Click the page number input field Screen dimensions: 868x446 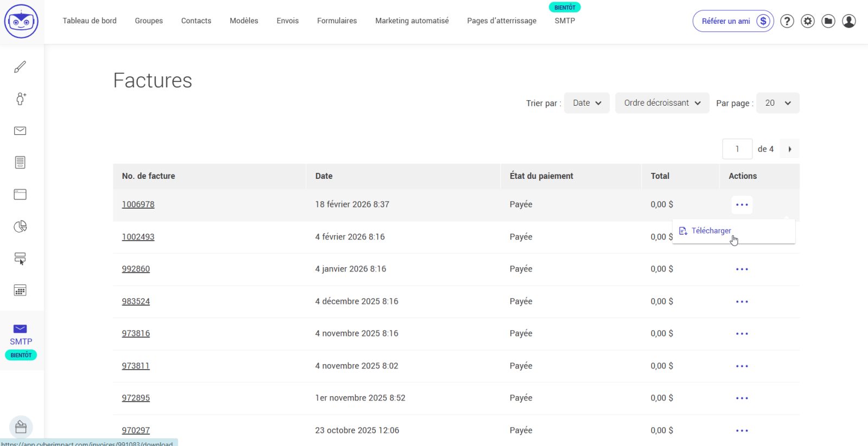(x=737, y=149)
